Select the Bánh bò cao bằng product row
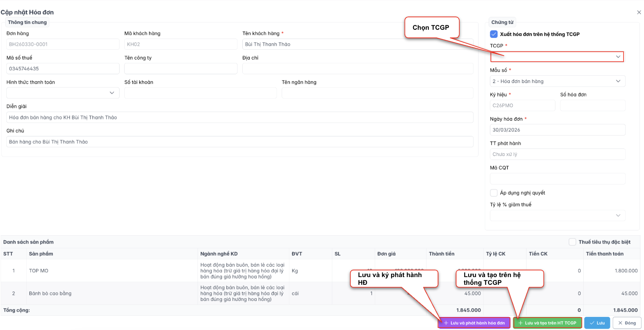This screenshot has height=330, width=644. (x=50, y=293)
